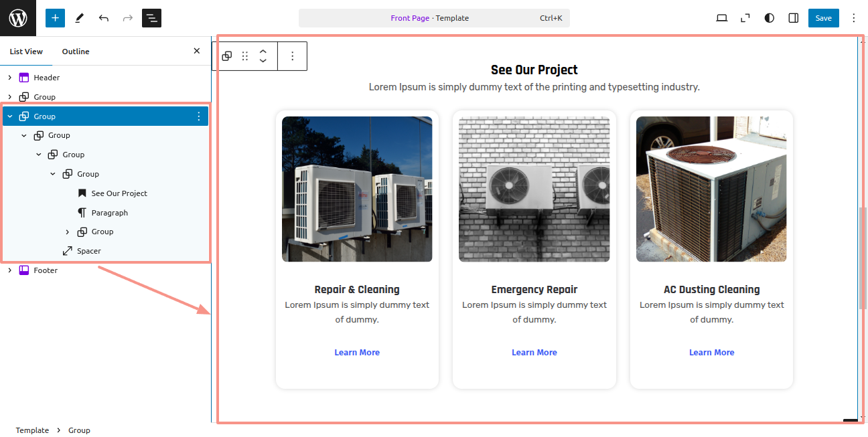Open the block toolbar options menu
The image size is (868, 437).
(x=292, y=56)
